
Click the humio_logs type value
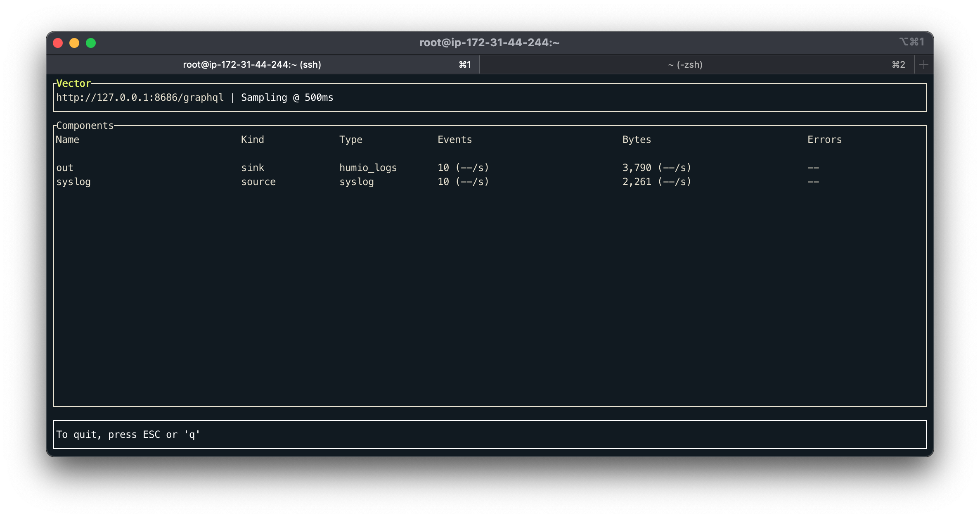368,168
